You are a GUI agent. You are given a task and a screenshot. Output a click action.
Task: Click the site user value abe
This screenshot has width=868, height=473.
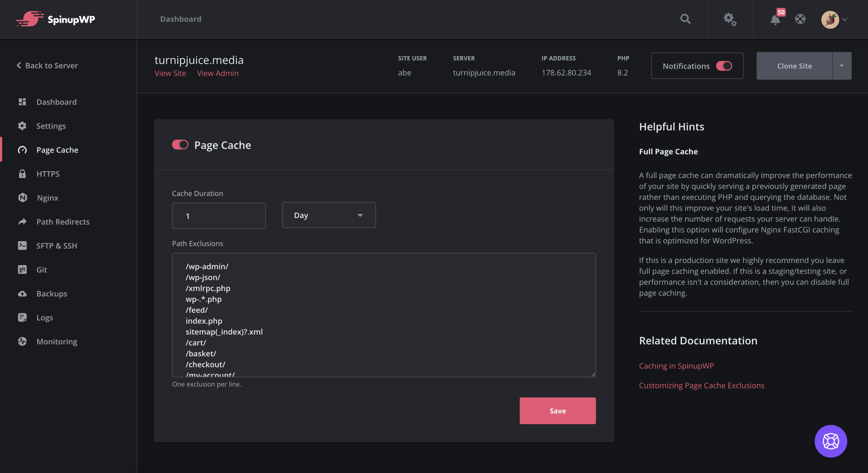coord(404,72)
